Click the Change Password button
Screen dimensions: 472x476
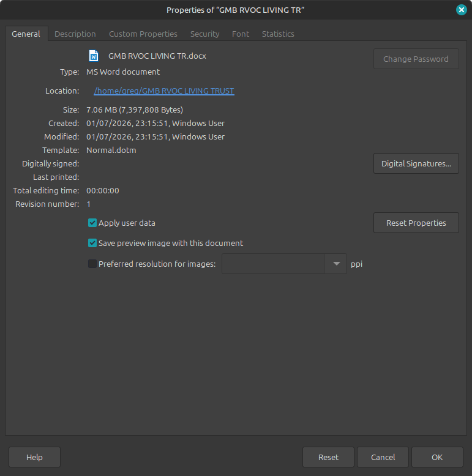coord(416,59)
